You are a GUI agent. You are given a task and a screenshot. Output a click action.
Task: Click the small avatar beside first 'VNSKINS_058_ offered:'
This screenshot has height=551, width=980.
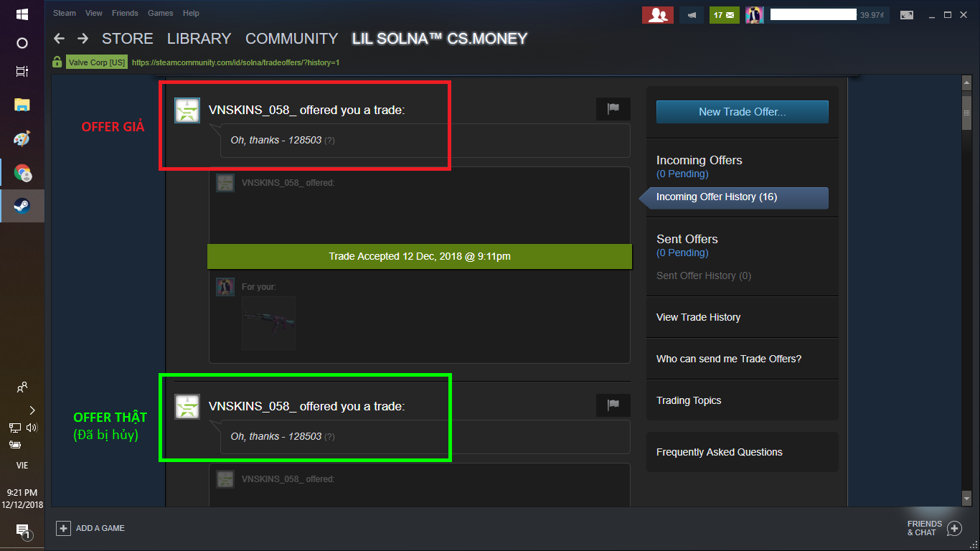pyautogui.click(x=225, y=183)
